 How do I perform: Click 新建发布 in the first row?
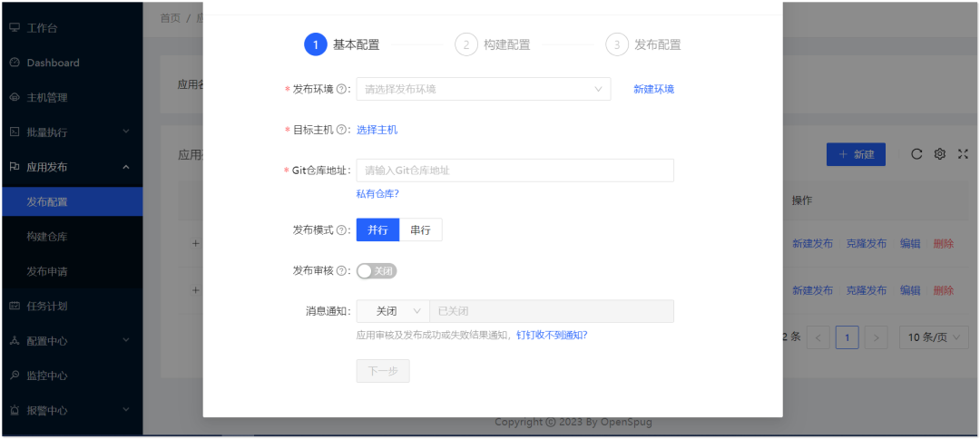[x=812, y=244]
